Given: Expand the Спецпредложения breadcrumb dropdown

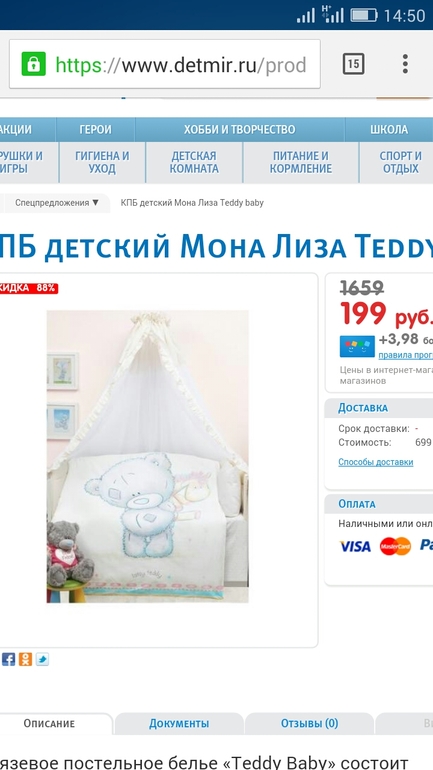Looking at the screenshot, I should point(57,203).
